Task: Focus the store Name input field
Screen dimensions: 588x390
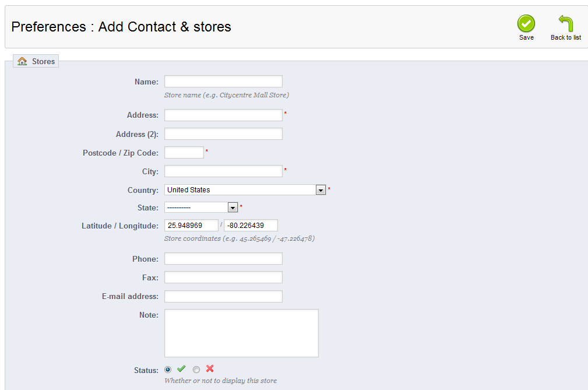Action: pyautogui.click(x=224, y=82)
